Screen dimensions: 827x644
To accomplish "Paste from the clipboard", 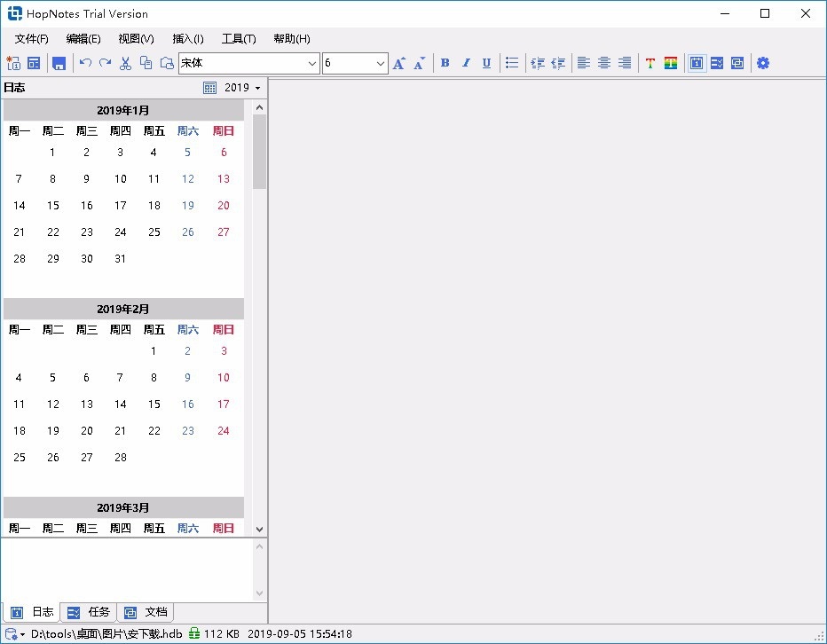I will [166, 63].
